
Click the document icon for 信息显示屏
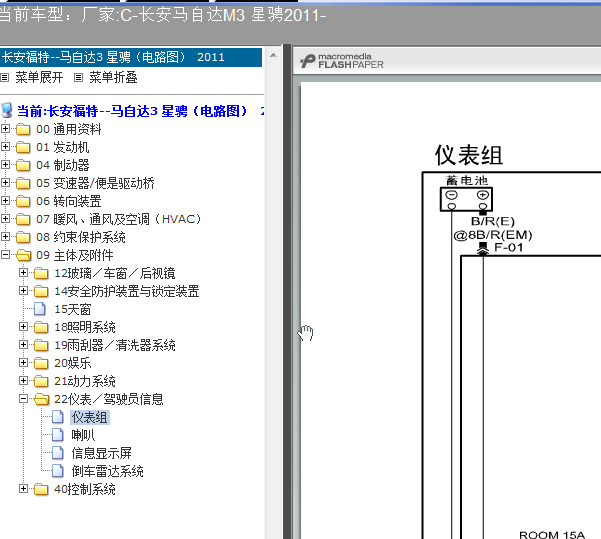57,453
